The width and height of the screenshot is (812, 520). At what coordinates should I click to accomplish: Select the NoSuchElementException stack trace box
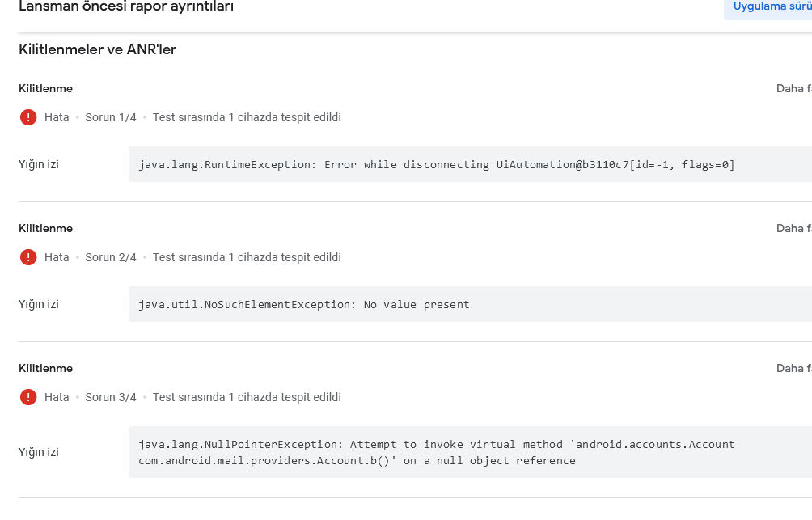pos(470,304)
